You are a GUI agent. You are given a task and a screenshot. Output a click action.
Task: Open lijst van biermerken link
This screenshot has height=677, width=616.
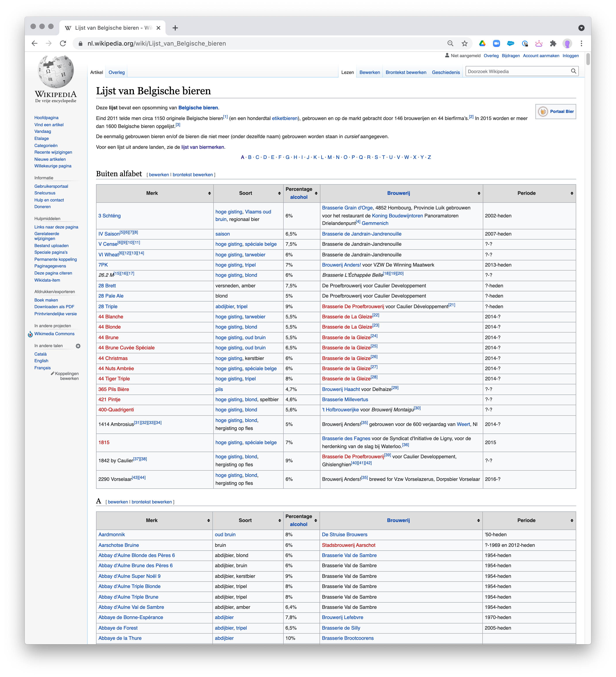[203, 147]
